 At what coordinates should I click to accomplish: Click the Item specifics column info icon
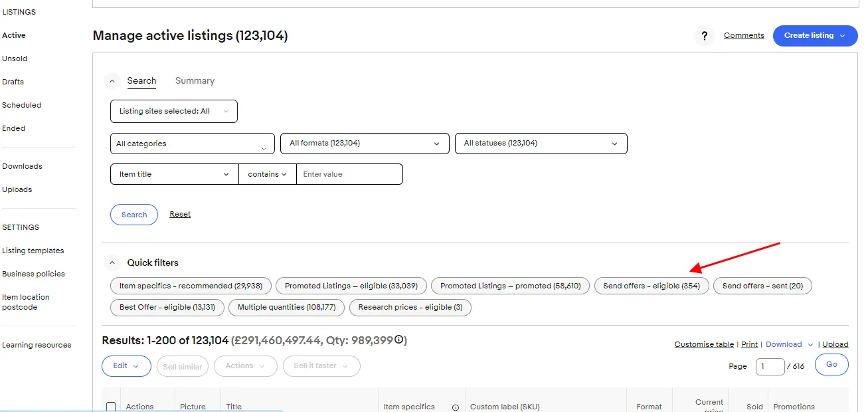[x=456, y=407]
